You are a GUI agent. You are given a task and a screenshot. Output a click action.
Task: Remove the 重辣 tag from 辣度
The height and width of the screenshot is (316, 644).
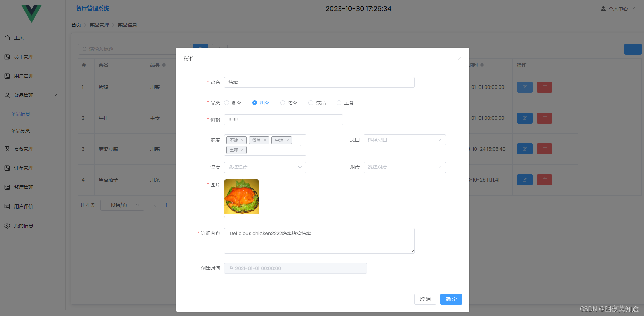(x=242, y=150)
